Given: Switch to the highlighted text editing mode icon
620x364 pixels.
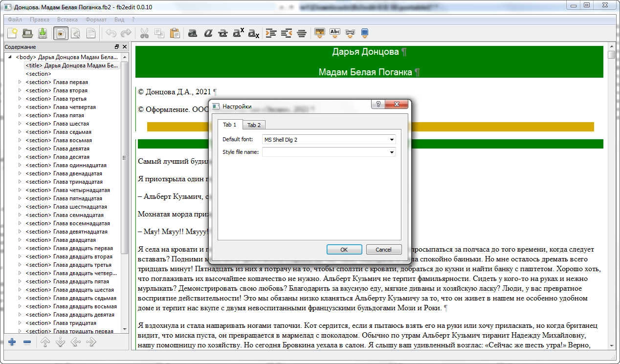Looking at the screenshot, I should point(61,33).
